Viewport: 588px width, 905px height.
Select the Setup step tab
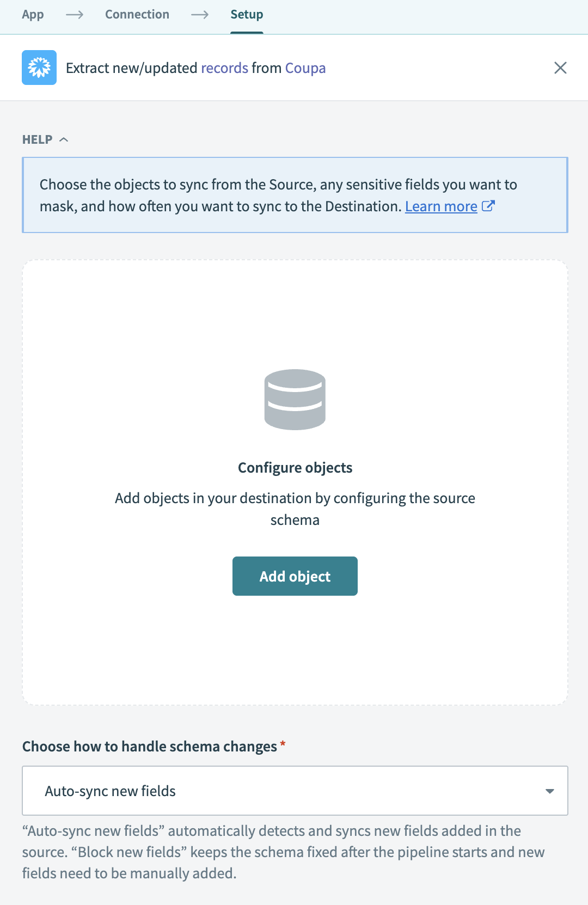247,15
